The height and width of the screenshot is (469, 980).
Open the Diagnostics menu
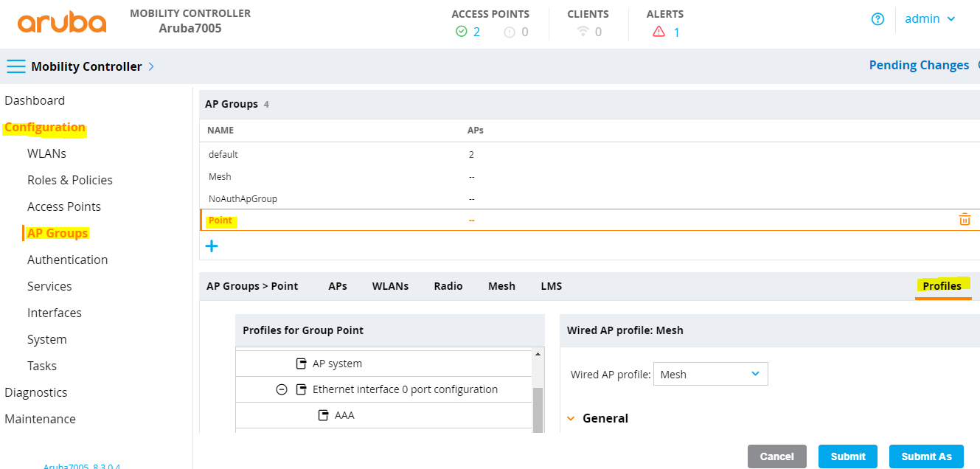(x=36, y=392)
